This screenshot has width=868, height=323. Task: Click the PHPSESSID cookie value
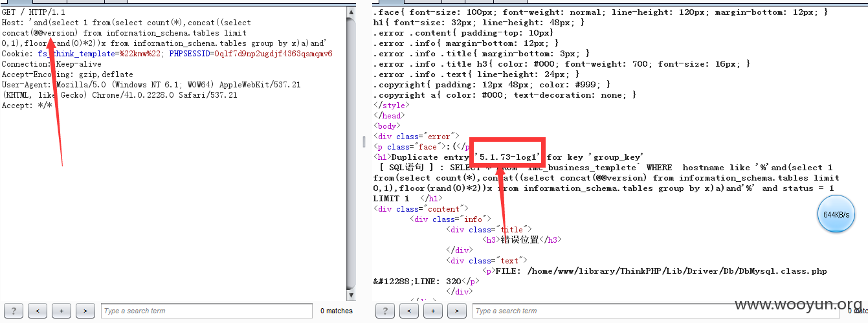(273, 54)
